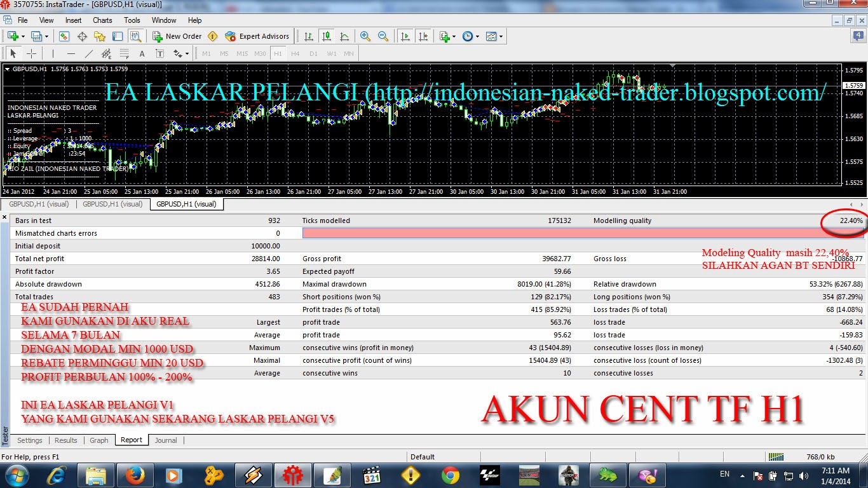The image size is (868, 488).
Task: Select the Fibonacci Retracement tool
Action: [124, 53]
